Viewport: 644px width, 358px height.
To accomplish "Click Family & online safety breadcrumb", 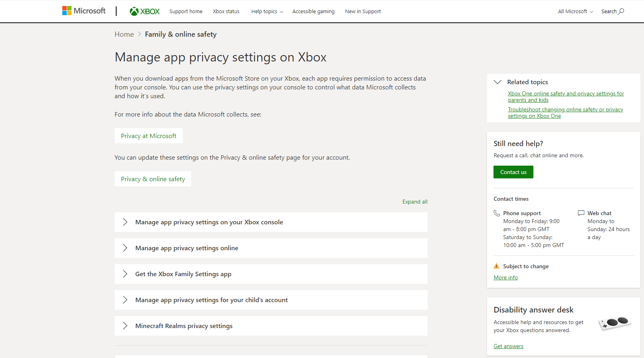I will coord(181,34).
